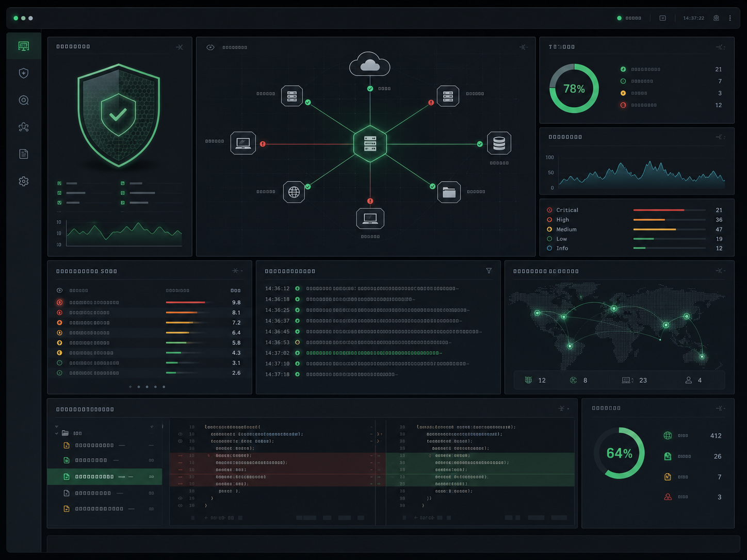Select the globe node in network map

coord(294,192)
